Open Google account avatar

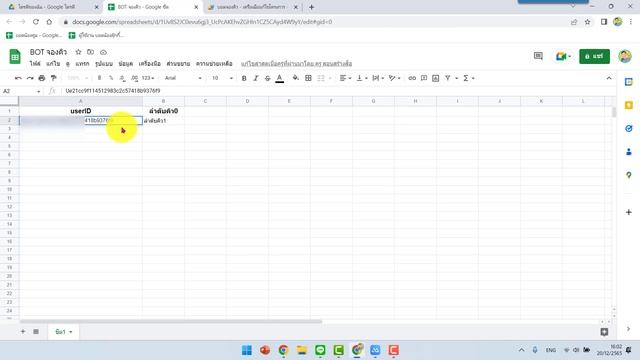624,56
